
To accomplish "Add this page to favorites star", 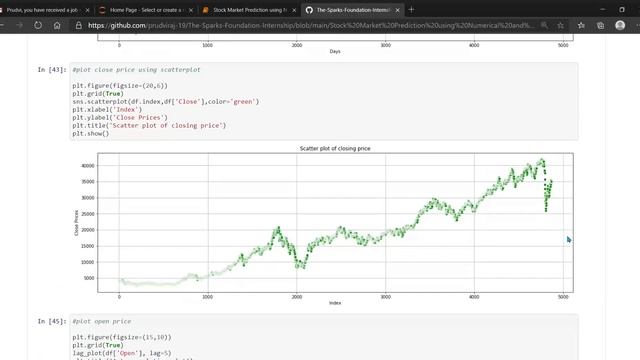I will pos(560,25).
